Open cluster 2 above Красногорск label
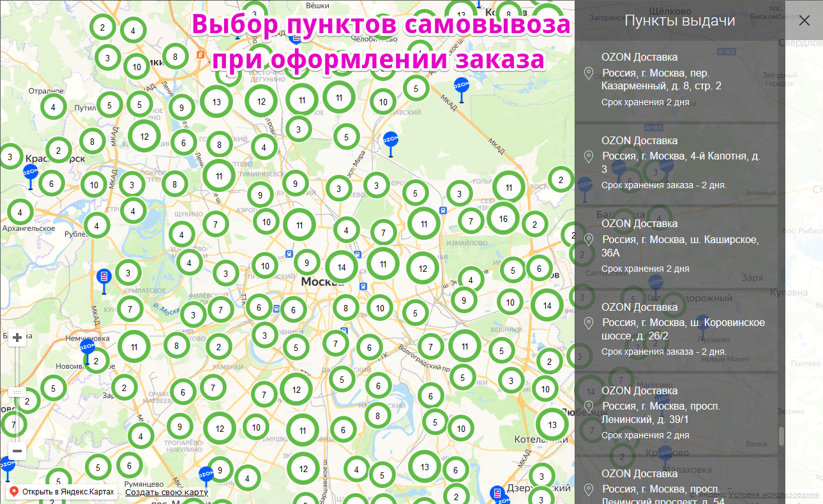 [x=59, y=151]
